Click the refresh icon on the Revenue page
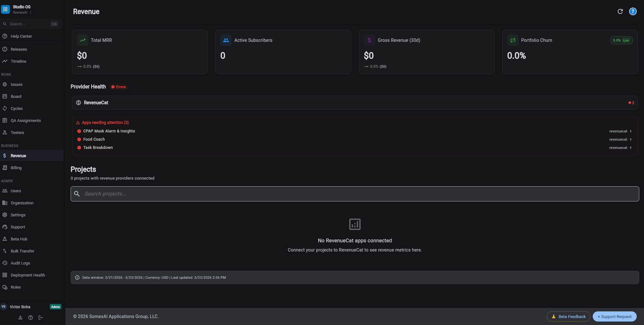644x325 pixels. (x=620, y=11)
